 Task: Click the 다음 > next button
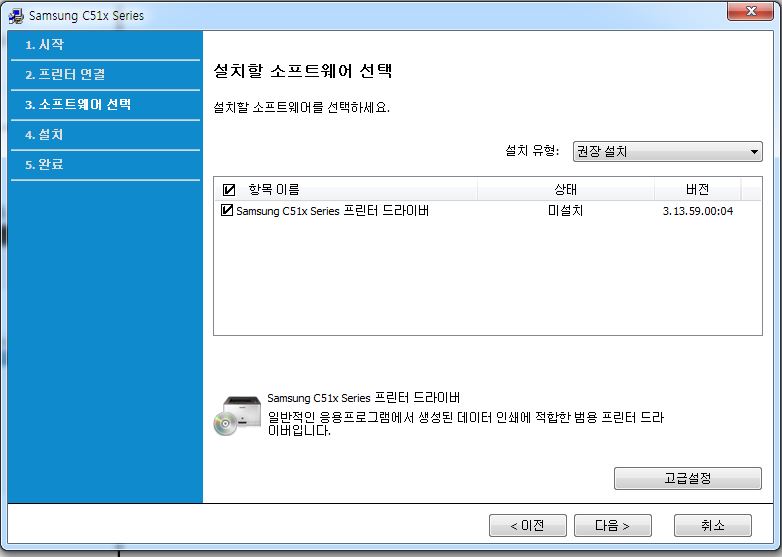612,526
